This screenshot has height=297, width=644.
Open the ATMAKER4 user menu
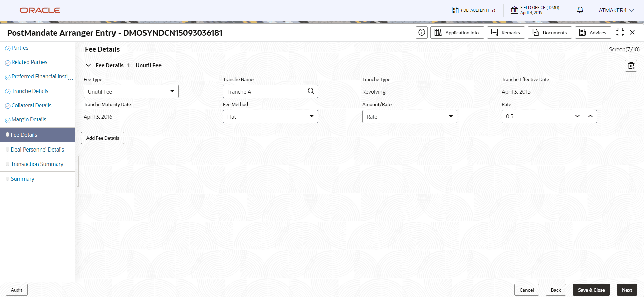(x=616, y=10)
